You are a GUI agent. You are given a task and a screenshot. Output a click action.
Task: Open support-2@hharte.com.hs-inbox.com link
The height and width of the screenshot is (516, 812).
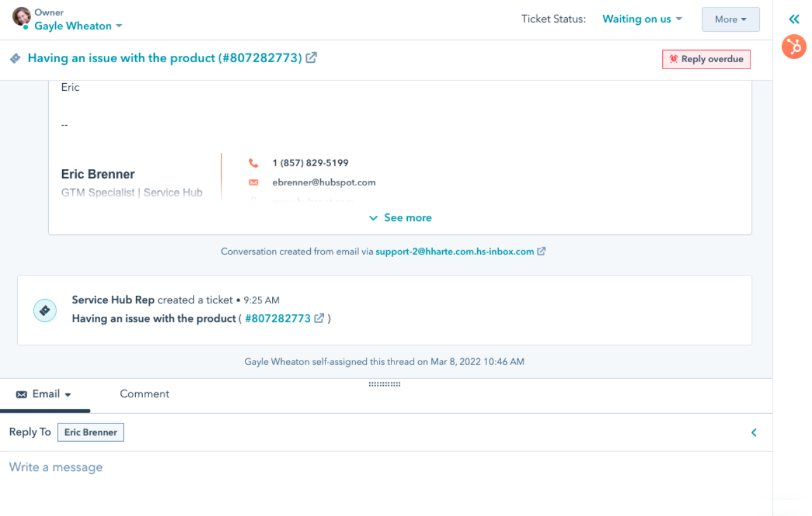(x=455, y=251)
